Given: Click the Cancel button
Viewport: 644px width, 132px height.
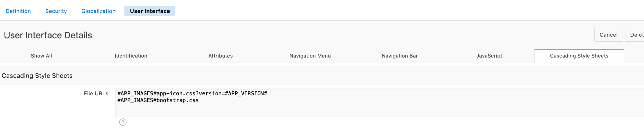Looking at the screenshot, I should point(609,35).
